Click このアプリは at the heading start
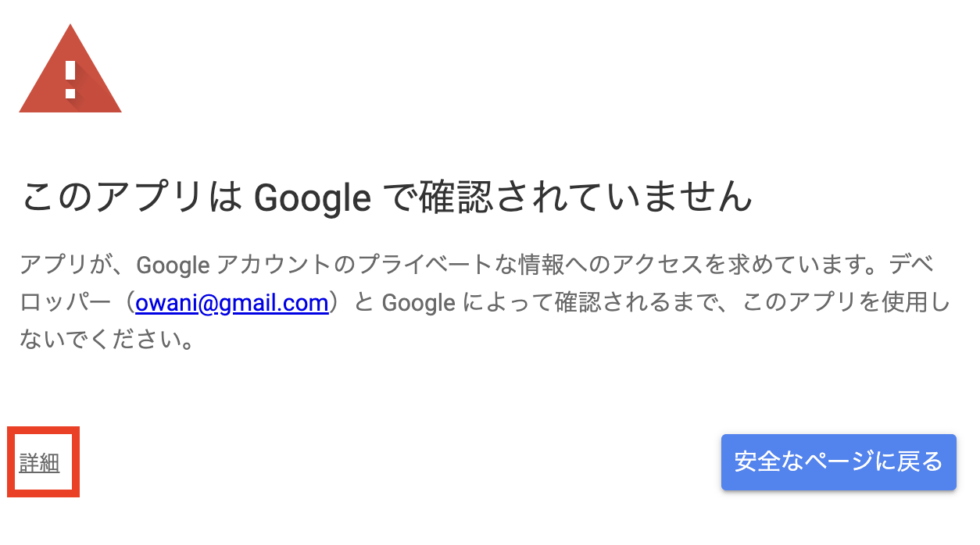Viewport: 980px width, 545px height. (131, 198)
